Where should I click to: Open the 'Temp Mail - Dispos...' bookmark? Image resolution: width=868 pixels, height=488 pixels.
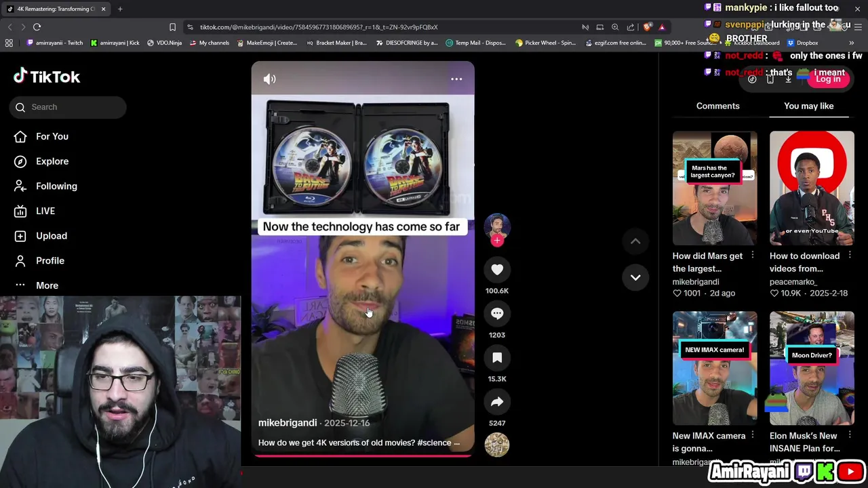click(x=475, y=43)
